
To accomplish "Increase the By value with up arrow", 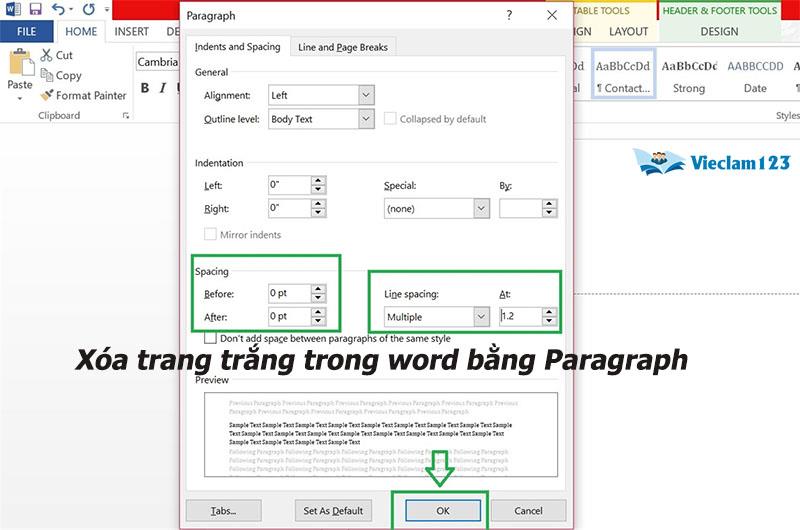I will [549, 204].
